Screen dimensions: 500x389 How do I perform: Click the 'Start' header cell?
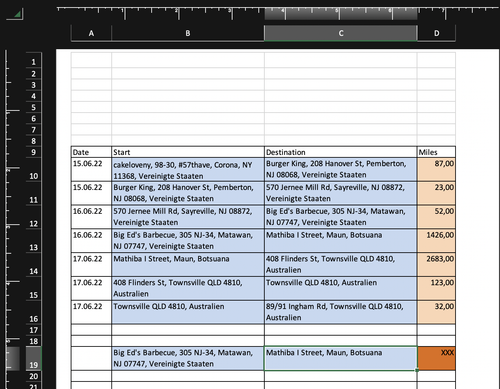pos(188,152)
